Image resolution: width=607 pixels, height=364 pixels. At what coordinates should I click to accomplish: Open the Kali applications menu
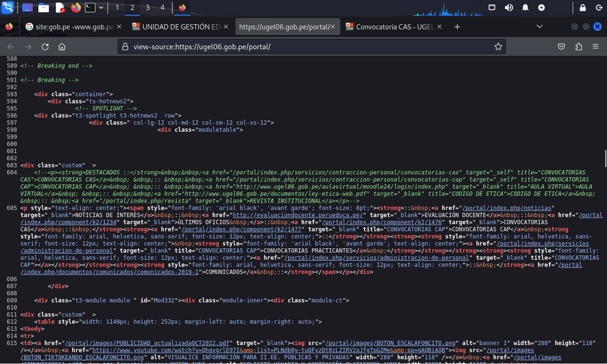[8, 8]
